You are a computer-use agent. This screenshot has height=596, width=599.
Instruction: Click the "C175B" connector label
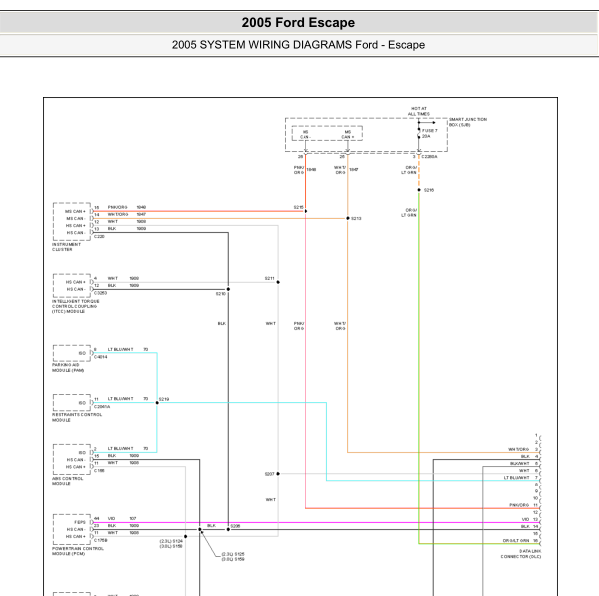coord(100,540)
